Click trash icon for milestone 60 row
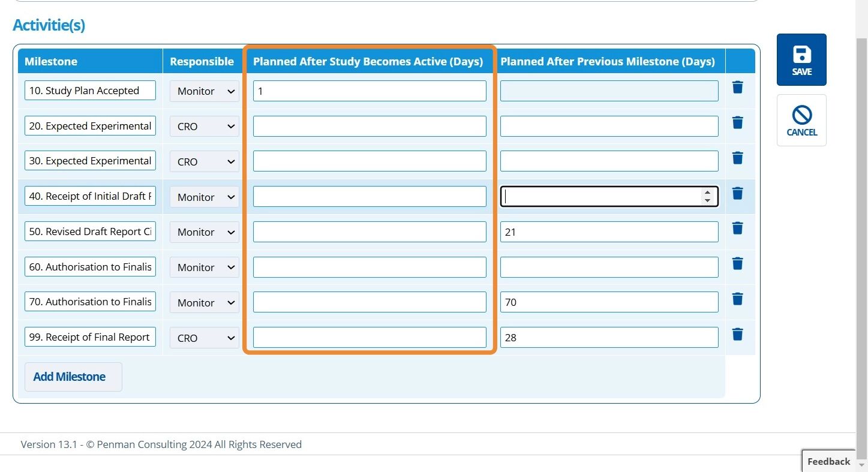This screenshot has height=472, width=868. pos(738,263)
